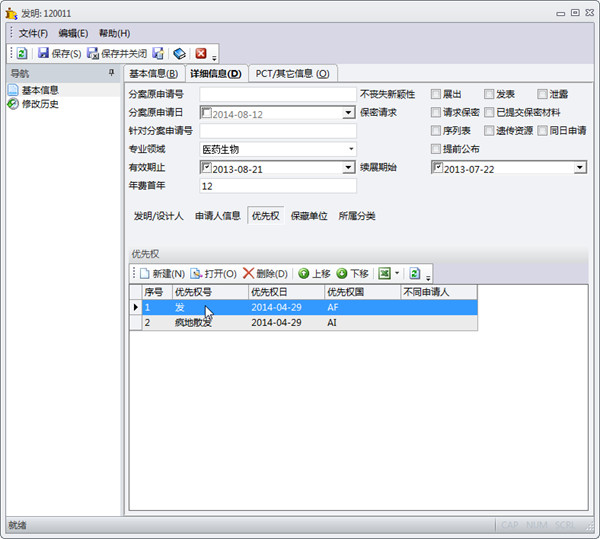The width and height of the screenshot is (600, 539).
Task: Enable the 已提交保密材料 checkbox
Action: pos(489,112)
